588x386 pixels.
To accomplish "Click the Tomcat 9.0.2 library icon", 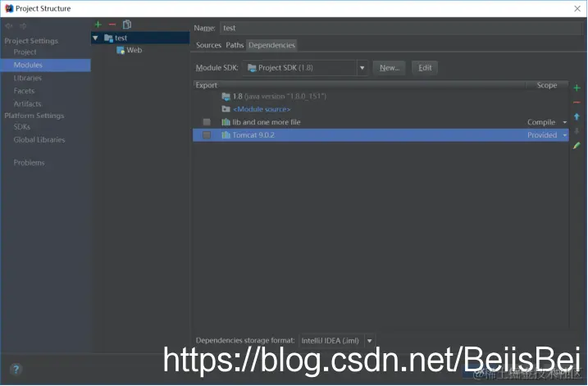I will pos(226,135).
